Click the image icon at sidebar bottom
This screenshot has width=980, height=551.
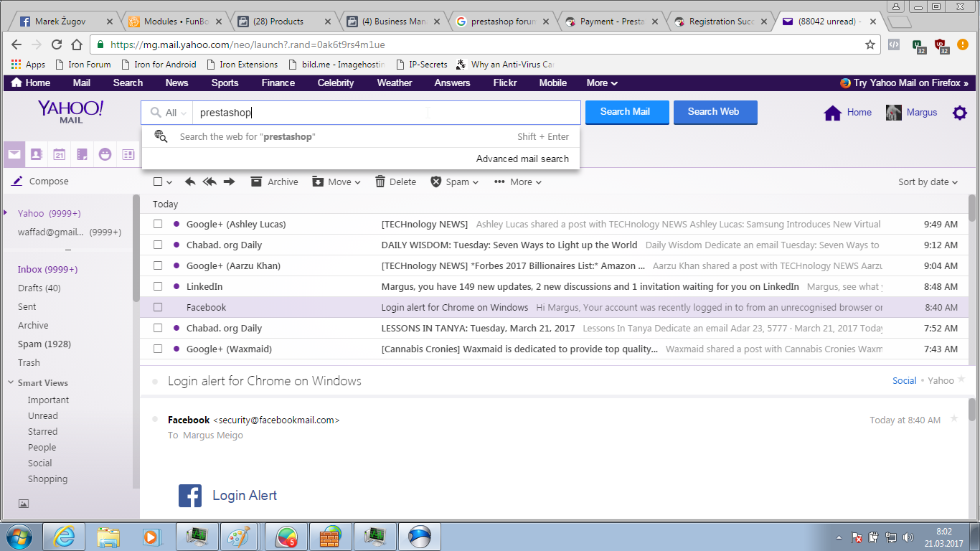(23, 504)
